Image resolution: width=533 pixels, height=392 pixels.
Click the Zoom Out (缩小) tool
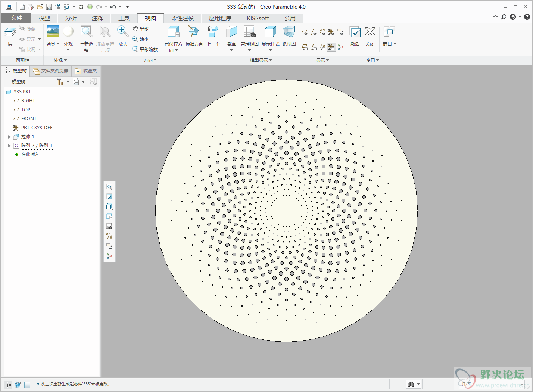click(140, 39)
